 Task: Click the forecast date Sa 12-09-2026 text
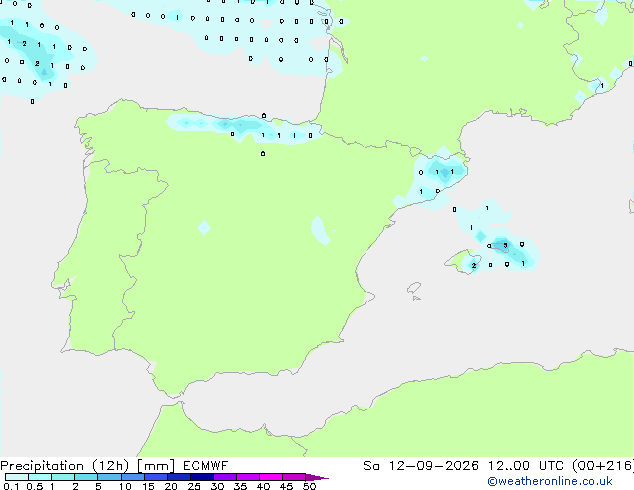pyautogui.click(x=421, y=466)
